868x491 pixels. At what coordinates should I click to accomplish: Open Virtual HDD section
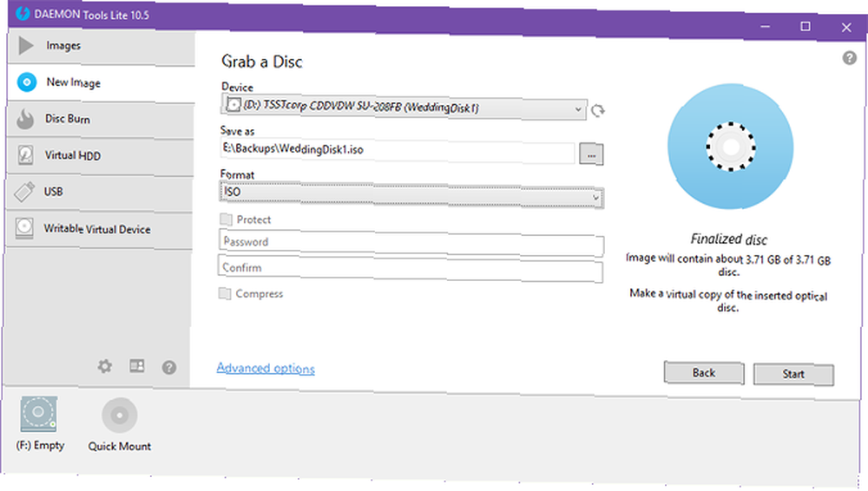coord(100,156)
